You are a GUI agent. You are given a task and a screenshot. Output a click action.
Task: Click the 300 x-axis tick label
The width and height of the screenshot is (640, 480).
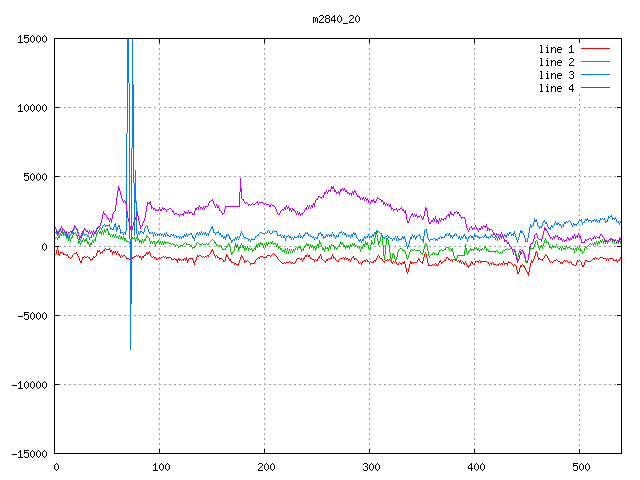[370, 467]
